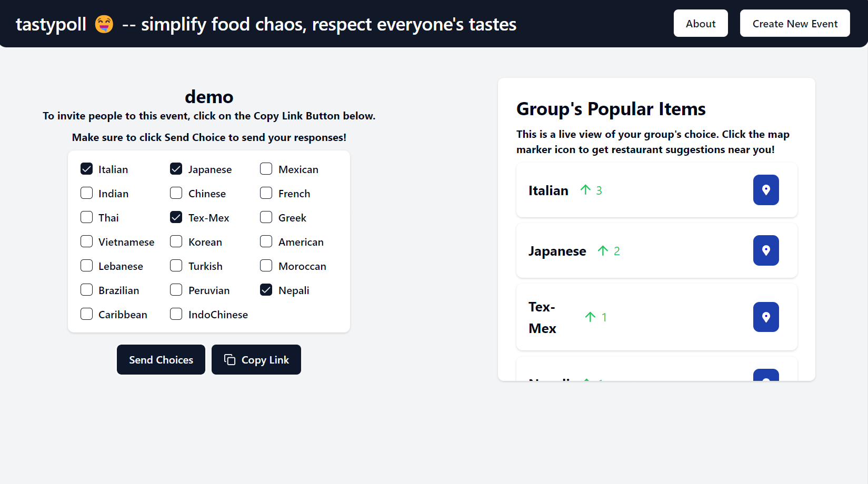Uncheck the Nepali checkbox

[x=266, y=290]
